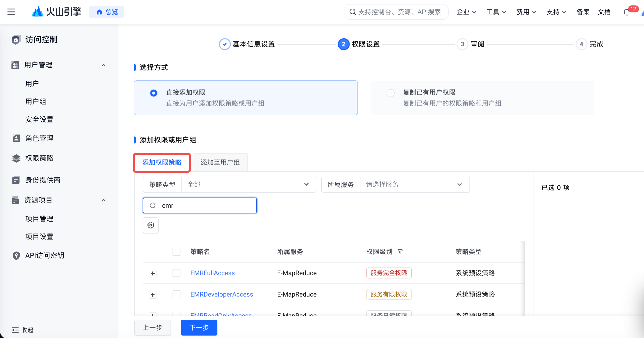Click into the emr policy search field
This screenshot has width=644, height=338.
[x=200, y=205]
